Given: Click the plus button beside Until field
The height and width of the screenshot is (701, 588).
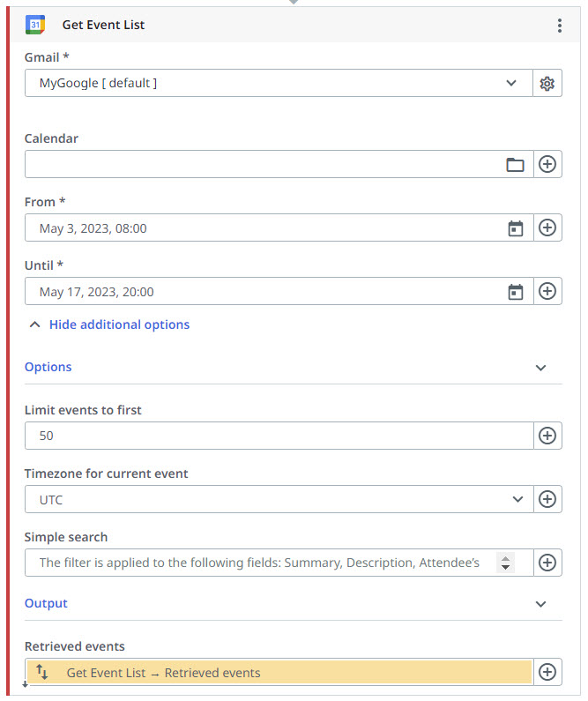Looking at the screenshot, I should click(x=547, y=292).
